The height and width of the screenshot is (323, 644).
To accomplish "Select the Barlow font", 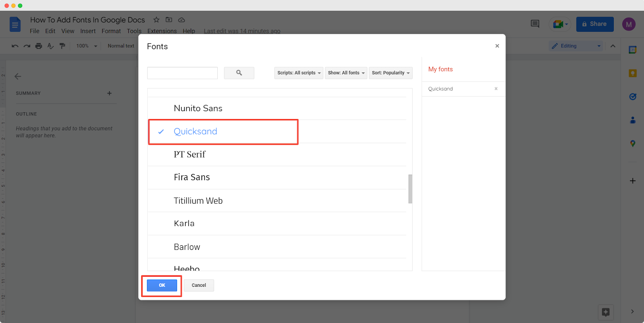I will tap(277, 247).
